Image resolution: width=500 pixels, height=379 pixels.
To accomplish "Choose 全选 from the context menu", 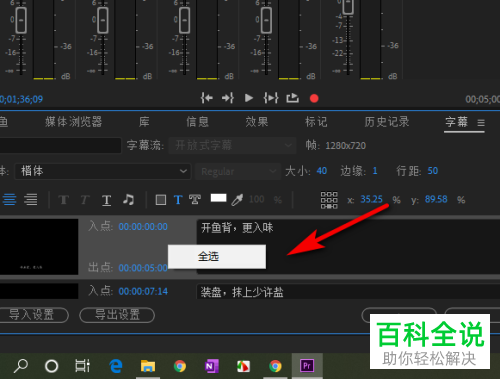I will 217,257.
